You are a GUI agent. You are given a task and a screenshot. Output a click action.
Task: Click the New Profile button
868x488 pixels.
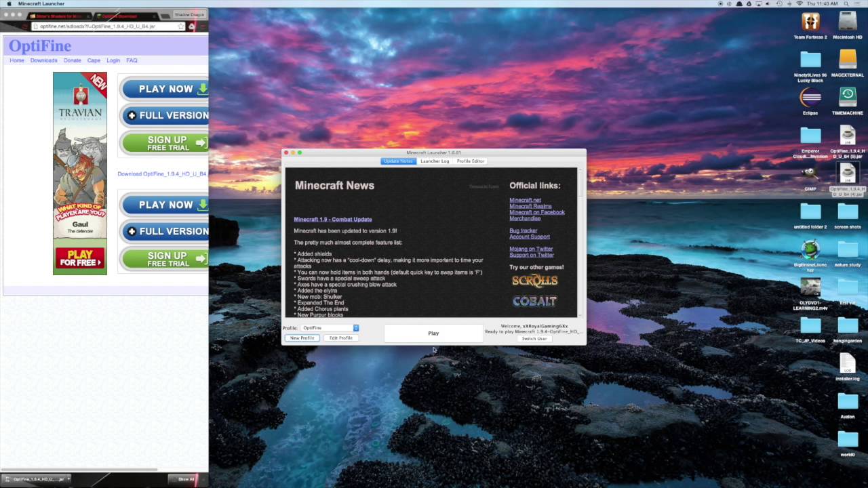(302, 338)
